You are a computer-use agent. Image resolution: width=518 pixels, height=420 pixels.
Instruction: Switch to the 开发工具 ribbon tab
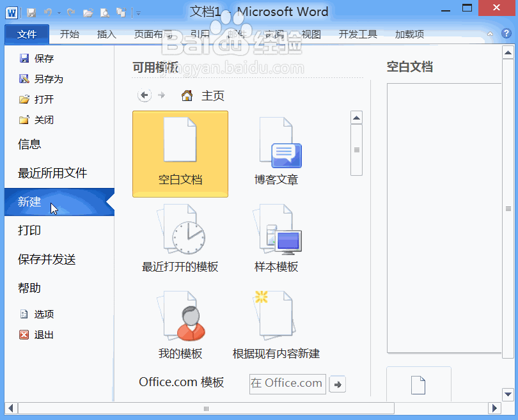coord(357,34)
